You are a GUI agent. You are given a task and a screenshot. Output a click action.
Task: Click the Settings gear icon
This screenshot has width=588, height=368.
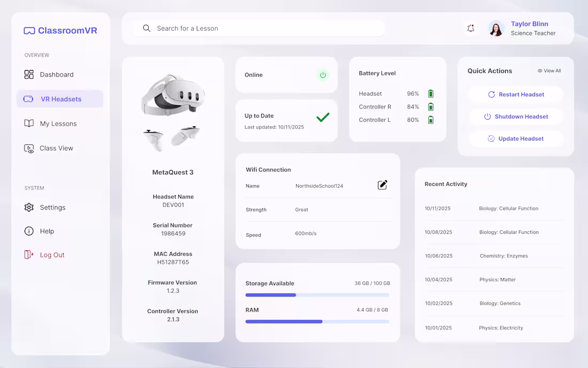[x=29, y=208]
